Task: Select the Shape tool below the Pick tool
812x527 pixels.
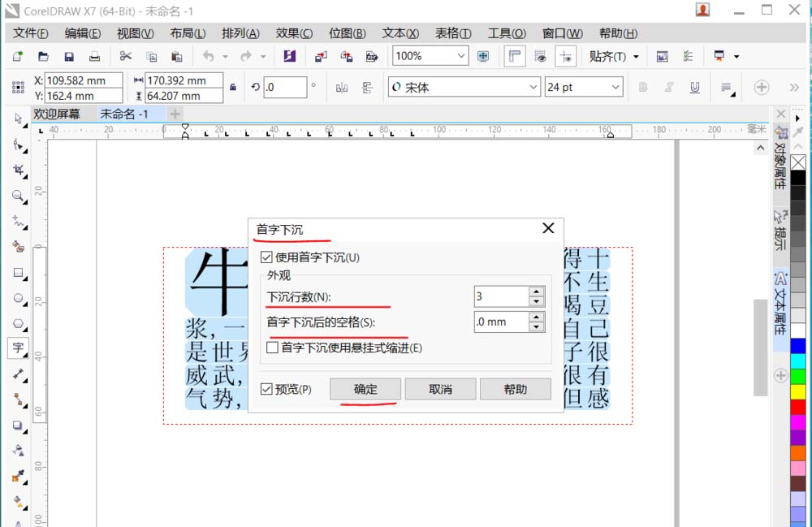Action: [18, 145]
